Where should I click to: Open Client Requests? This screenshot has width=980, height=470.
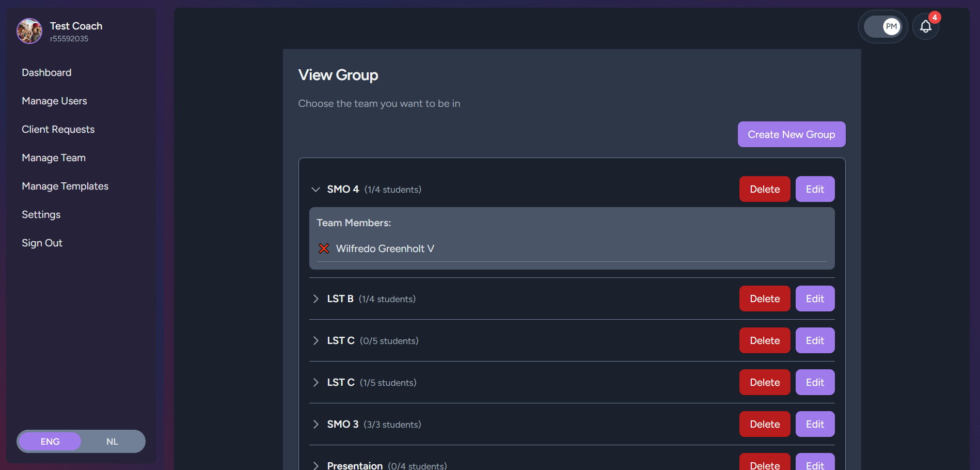[x=58, y=129]
